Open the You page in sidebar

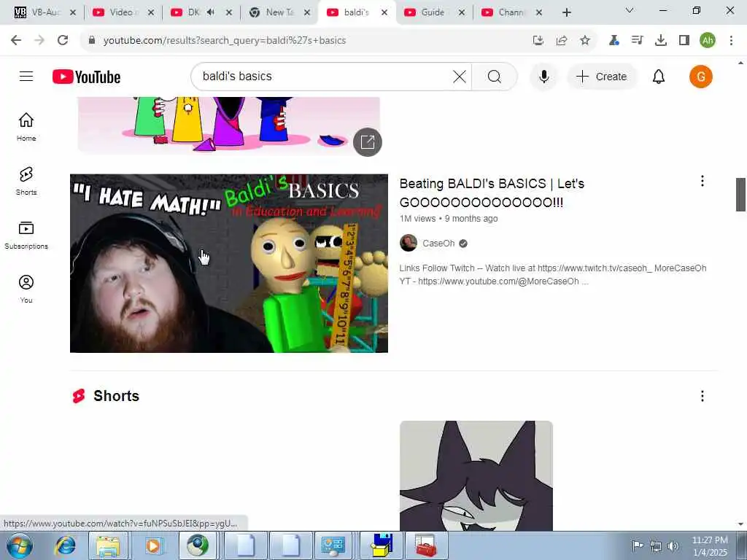point(26,289)
